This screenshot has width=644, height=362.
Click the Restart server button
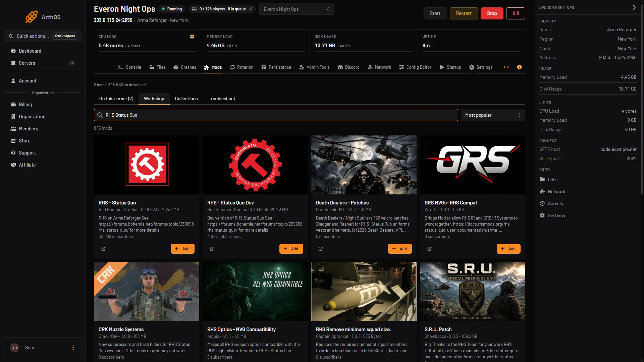tap(464, 13)
